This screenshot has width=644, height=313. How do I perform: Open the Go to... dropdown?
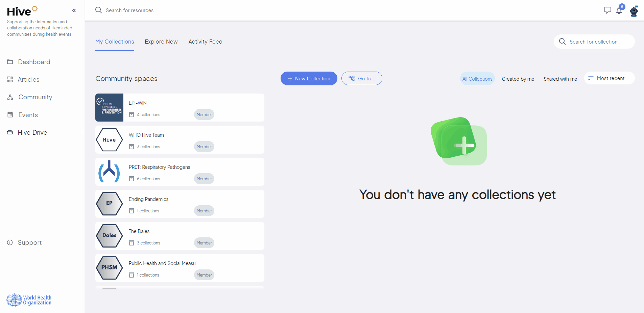coord(361,78)
